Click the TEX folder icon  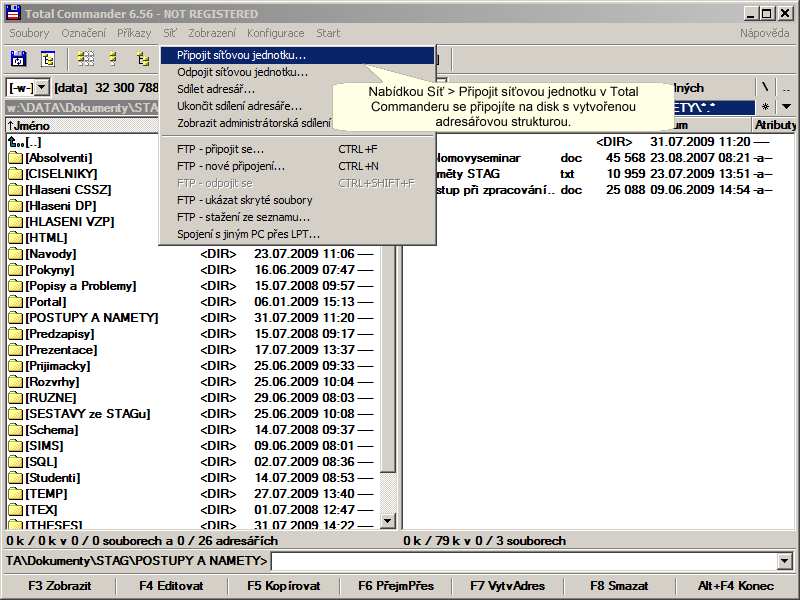point(16,510)
